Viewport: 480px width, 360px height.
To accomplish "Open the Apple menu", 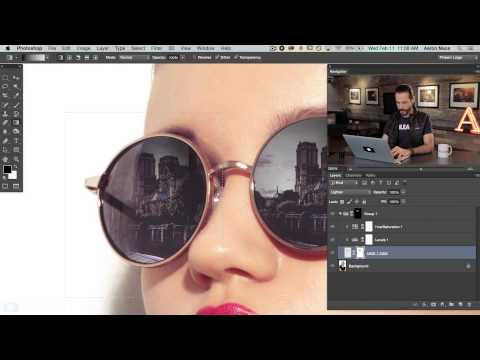I will [8, 48].
